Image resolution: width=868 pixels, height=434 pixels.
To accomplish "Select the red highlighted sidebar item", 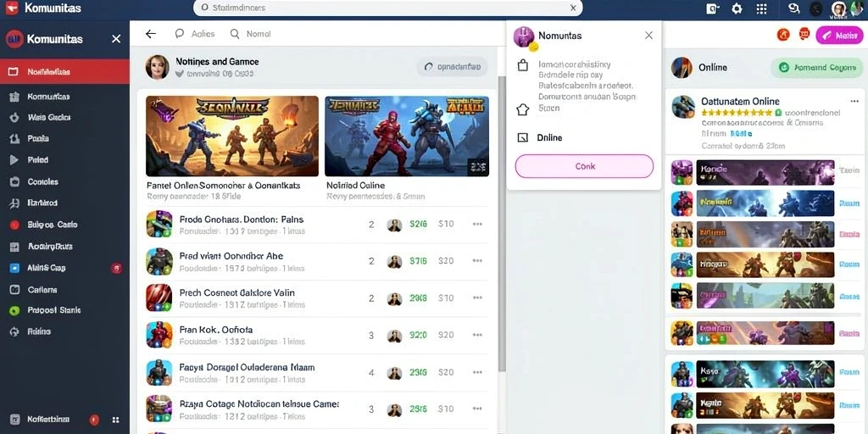I will point(64,71).
